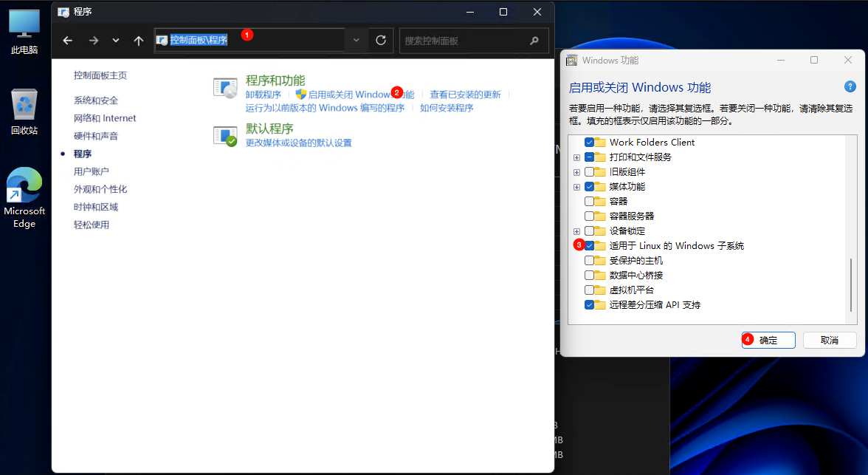This screenshot has width=868, height=475.
Task: Enable the 容器服务器 checkbox
Action: (590, 216)
